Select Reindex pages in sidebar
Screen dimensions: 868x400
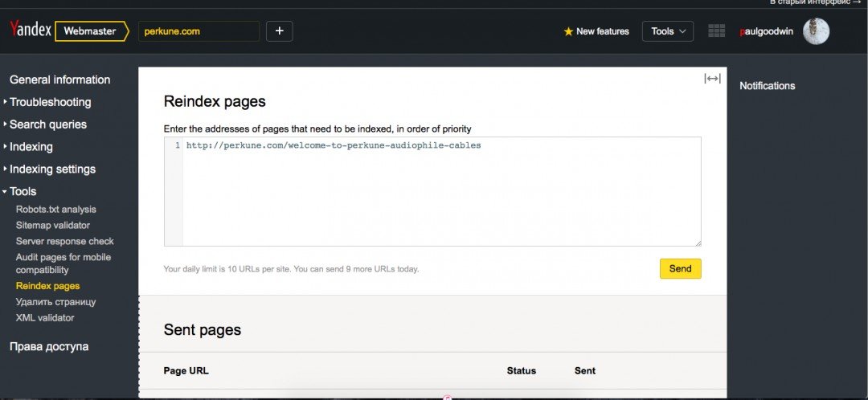point(47,286)
